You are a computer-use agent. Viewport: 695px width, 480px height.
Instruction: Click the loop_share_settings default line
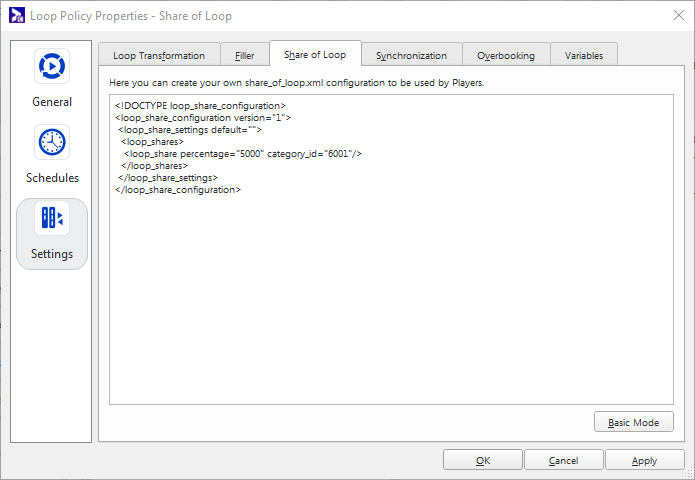(x=189, y=129)
